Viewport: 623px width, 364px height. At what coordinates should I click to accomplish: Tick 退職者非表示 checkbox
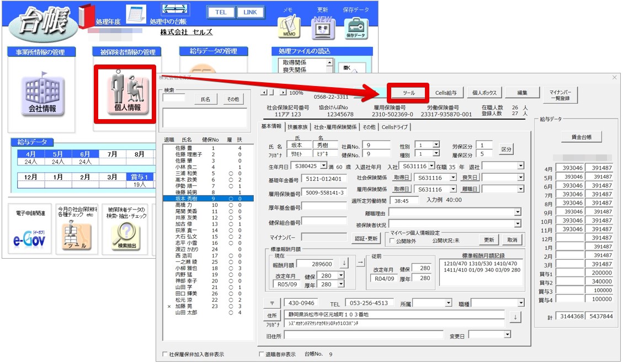pyautogui.click(x=262, y=354)
